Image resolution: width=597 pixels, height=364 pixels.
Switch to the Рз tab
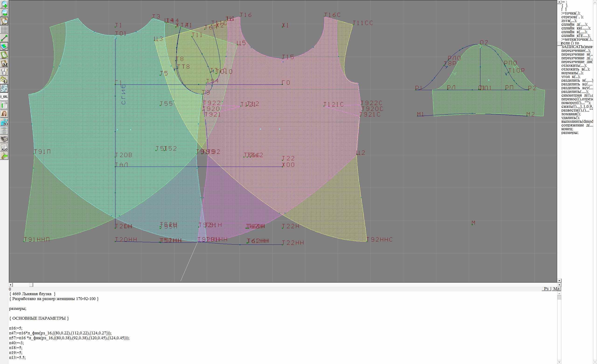pyautogui.click(x=546, y=289)
